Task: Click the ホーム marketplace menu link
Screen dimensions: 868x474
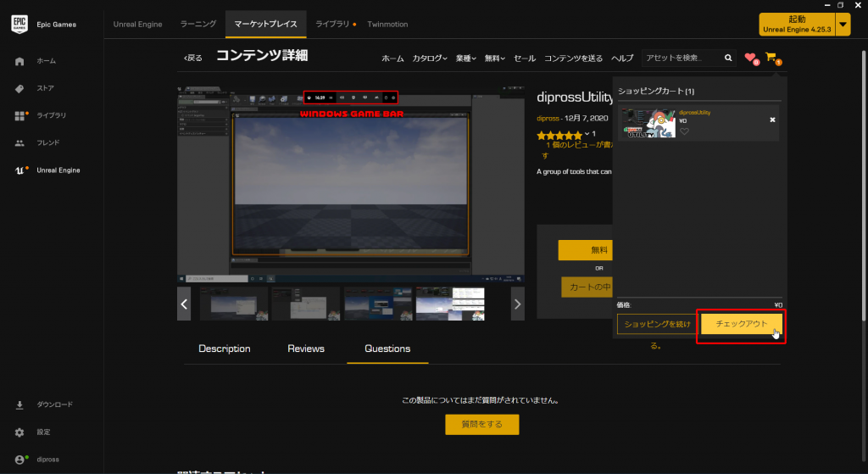Action: click(392, 59)
